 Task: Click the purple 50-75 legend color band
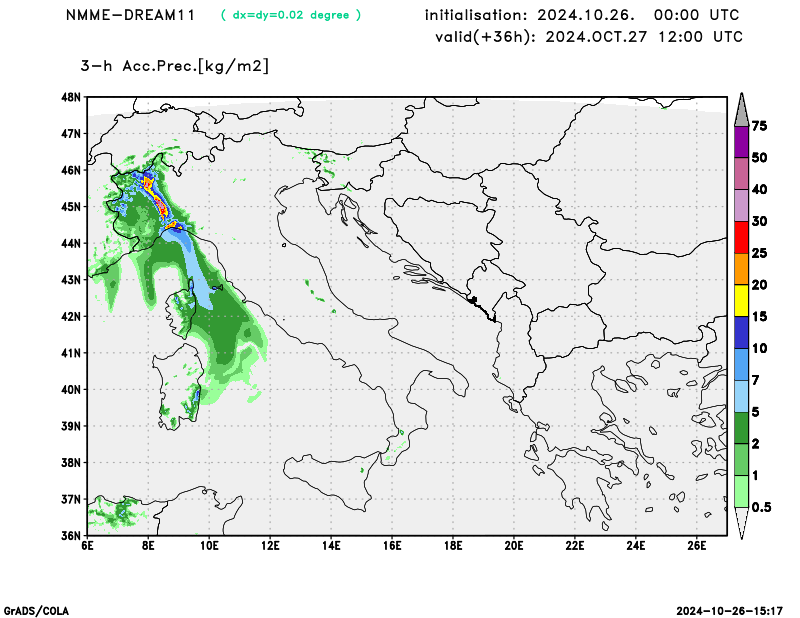tap(741, 142)
